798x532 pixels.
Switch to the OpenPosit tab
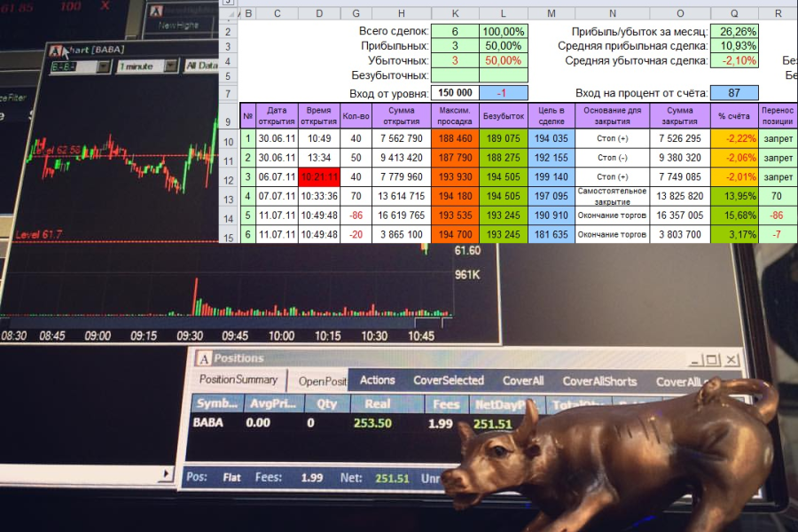pyautogui.click(x=319, y=380)
